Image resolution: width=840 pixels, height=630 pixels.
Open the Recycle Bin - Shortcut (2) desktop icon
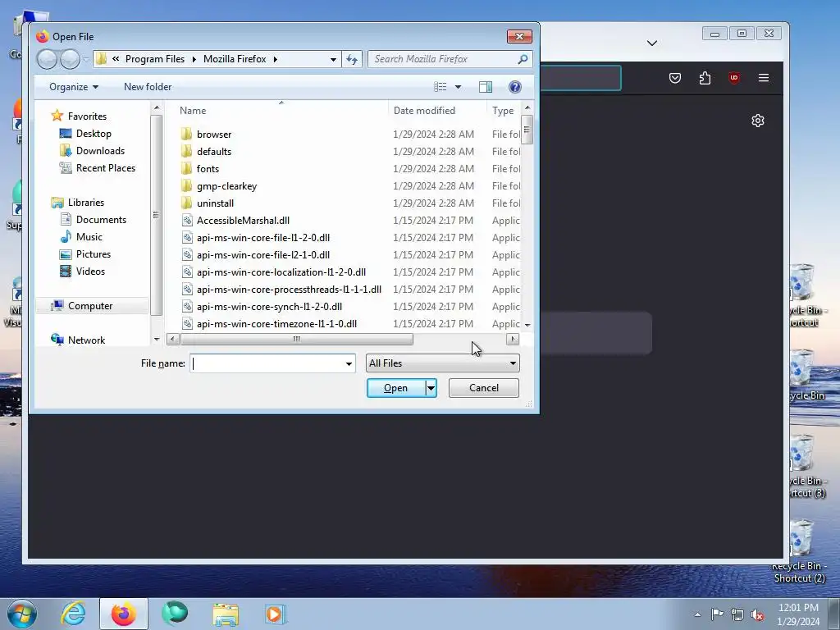pyautogui.click(x=801, y=550)
